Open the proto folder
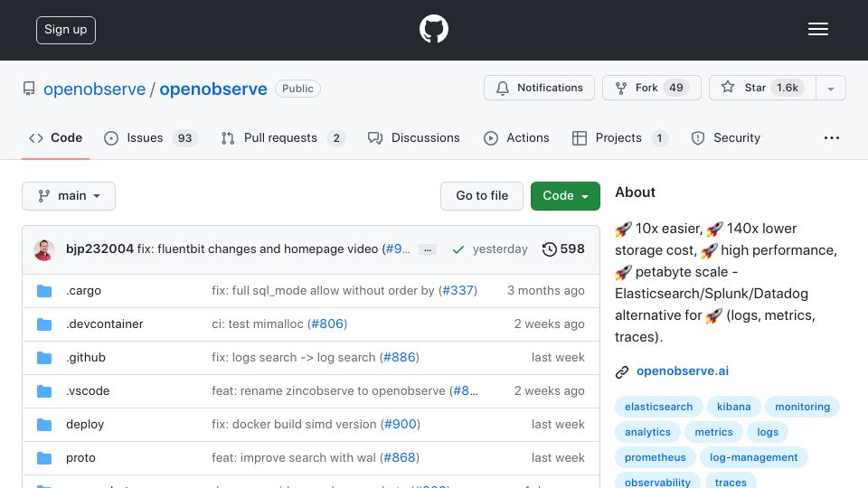 pyautogui.click(x=80, y=457)
